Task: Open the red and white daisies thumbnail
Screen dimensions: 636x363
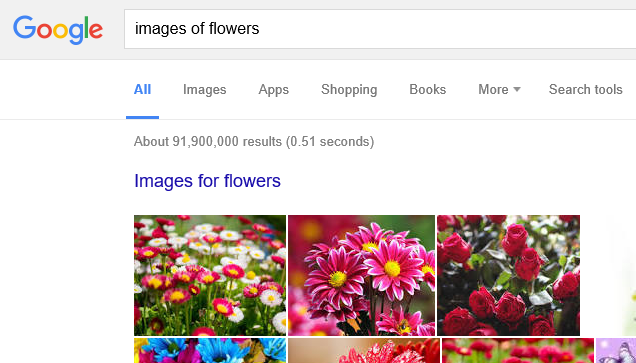Action: click(x=210, y=275)
